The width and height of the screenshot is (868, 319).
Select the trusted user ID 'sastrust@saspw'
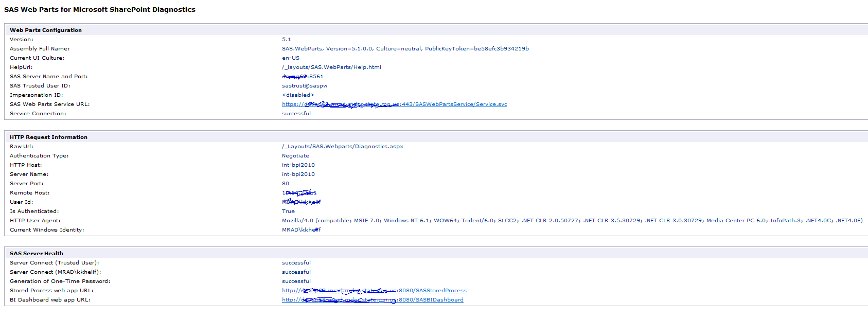tap(305, 86)
